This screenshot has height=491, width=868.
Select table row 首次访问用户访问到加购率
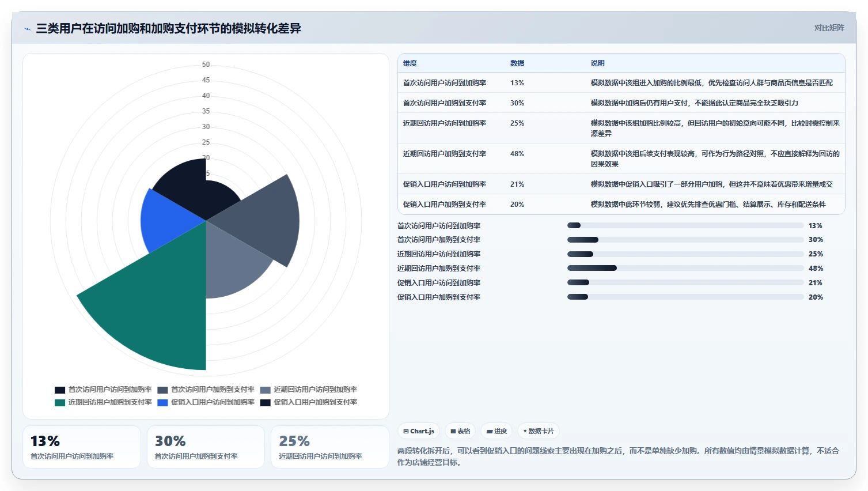pos(621,83)
